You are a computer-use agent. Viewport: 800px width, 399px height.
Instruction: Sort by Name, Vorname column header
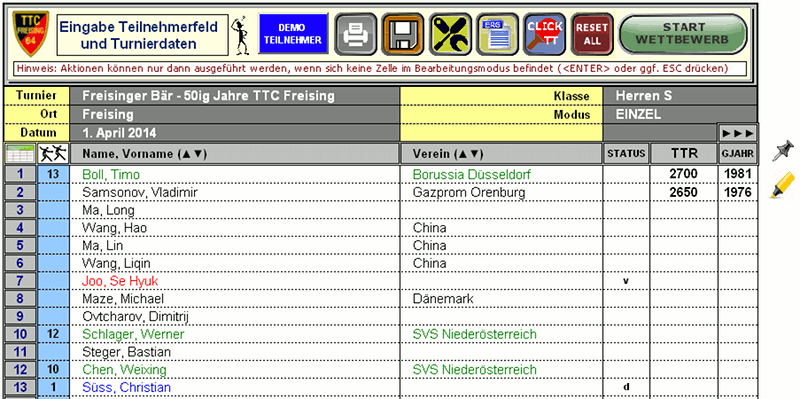[x=234, y=154]
